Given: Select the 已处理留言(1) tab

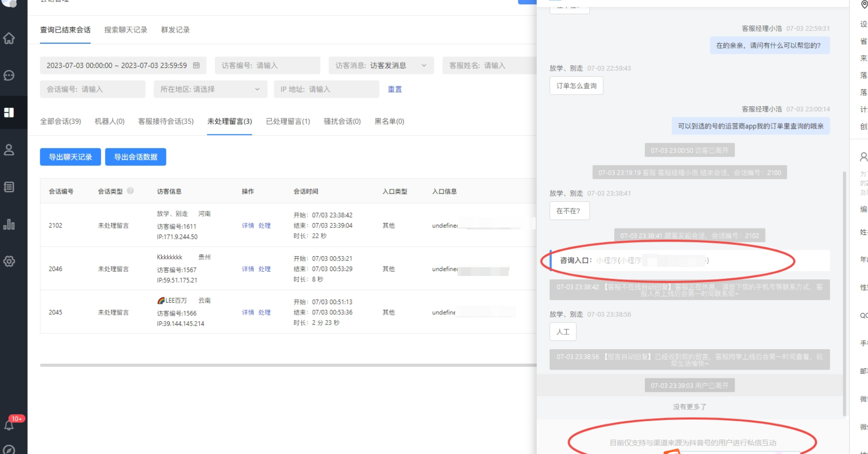Looking at the screenshot, I should pyautogui.click(x=288, y=121).
